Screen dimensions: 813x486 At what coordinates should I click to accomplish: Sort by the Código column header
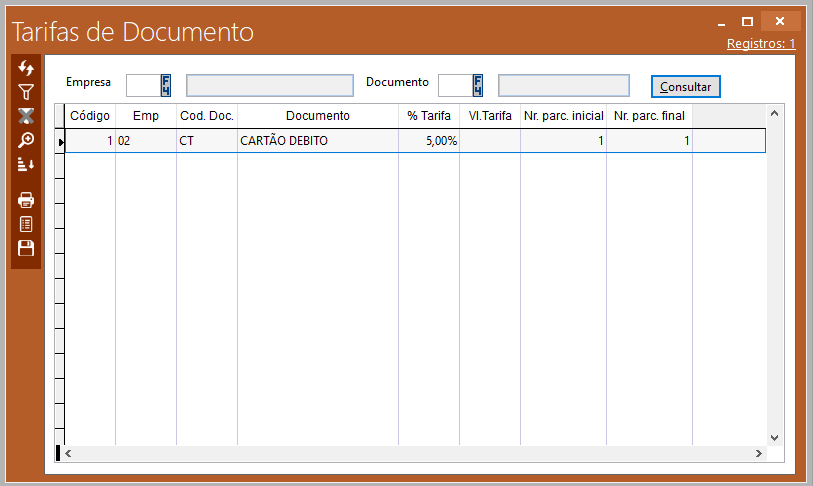[x=90, y=116]
